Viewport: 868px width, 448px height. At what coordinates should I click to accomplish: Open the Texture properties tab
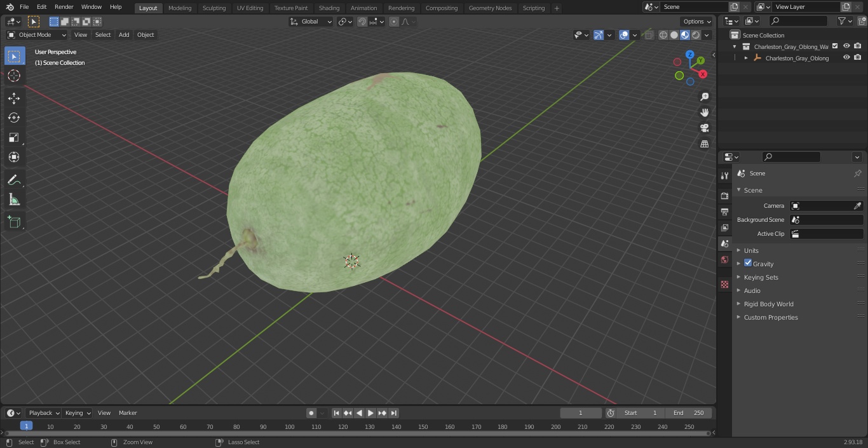point(724,285)
